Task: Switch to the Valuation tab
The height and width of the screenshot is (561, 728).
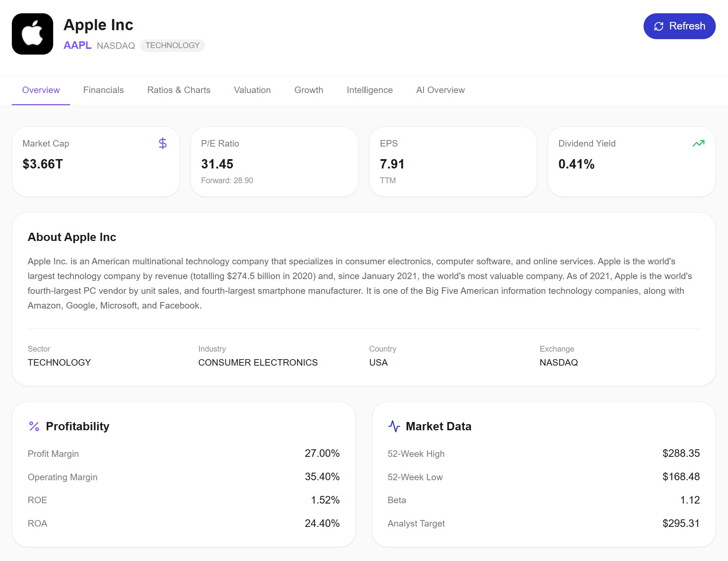Action: click(x=252, y=90)
